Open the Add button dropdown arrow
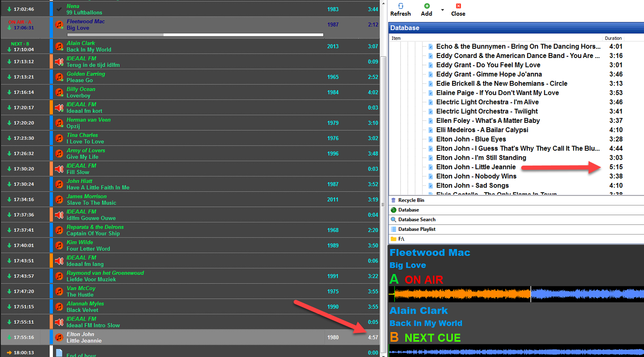 (x=442, y=10)
